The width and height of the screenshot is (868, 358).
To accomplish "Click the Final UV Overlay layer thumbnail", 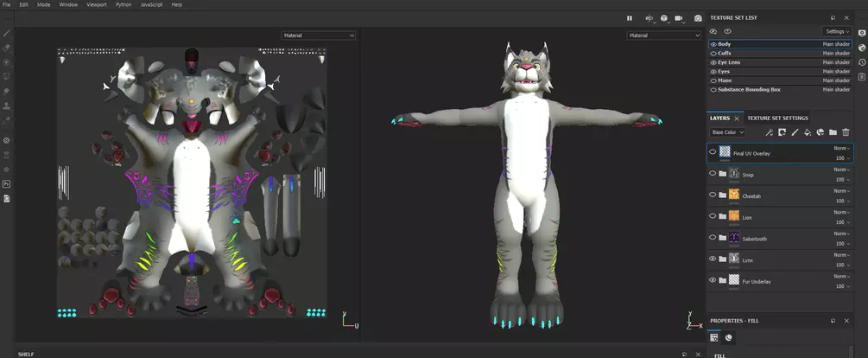I will click(725, 152).
